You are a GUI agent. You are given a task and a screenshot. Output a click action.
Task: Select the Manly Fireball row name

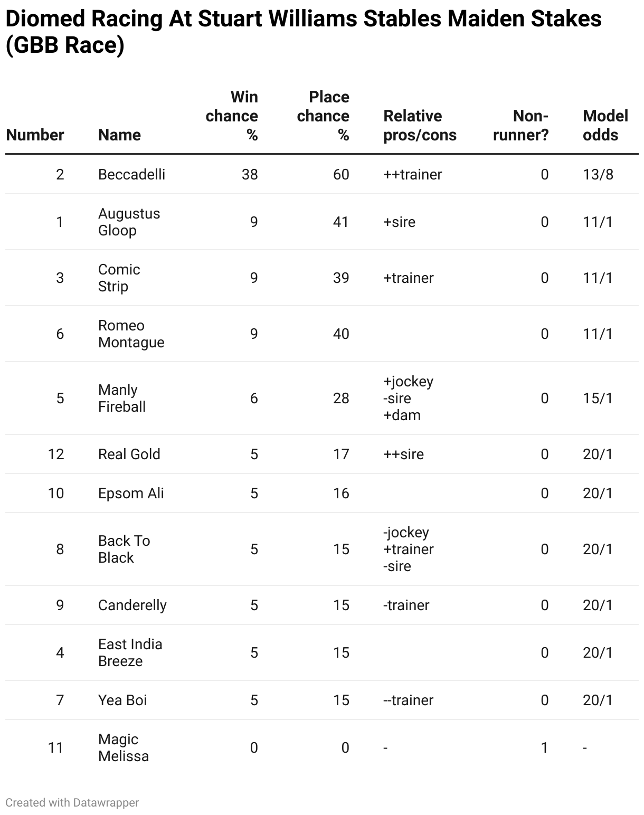pos(122,398)
